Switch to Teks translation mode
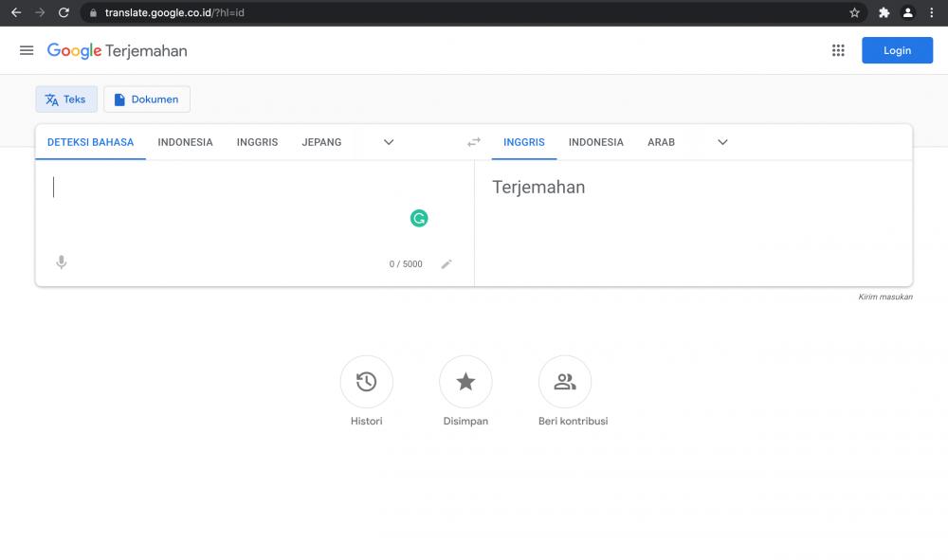 pyautogui.click(x=66, y=99)
